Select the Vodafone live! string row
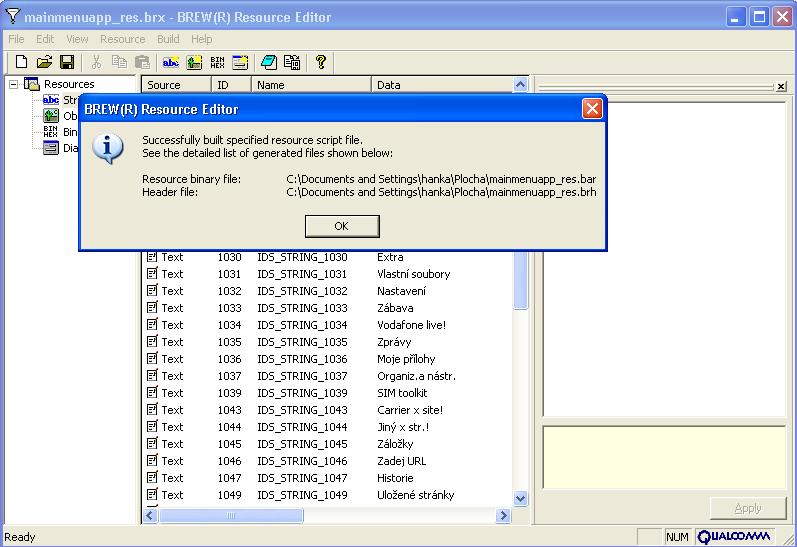Image resolution: width=797 pixels, height=547 pixels. tap(325, 325)
